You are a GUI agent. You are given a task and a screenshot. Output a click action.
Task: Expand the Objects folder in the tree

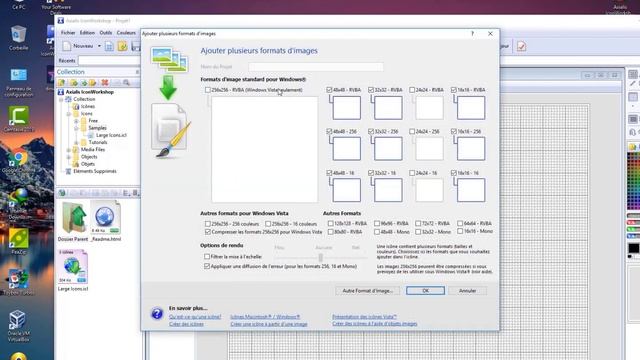[69, 157]
